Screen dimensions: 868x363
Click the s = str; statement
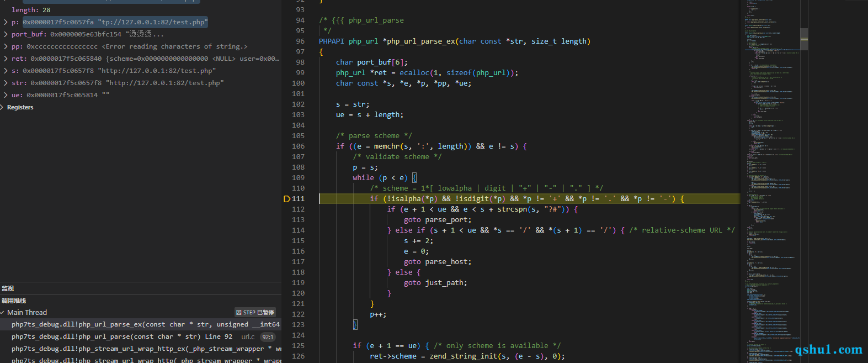click(x=353, y=104)
